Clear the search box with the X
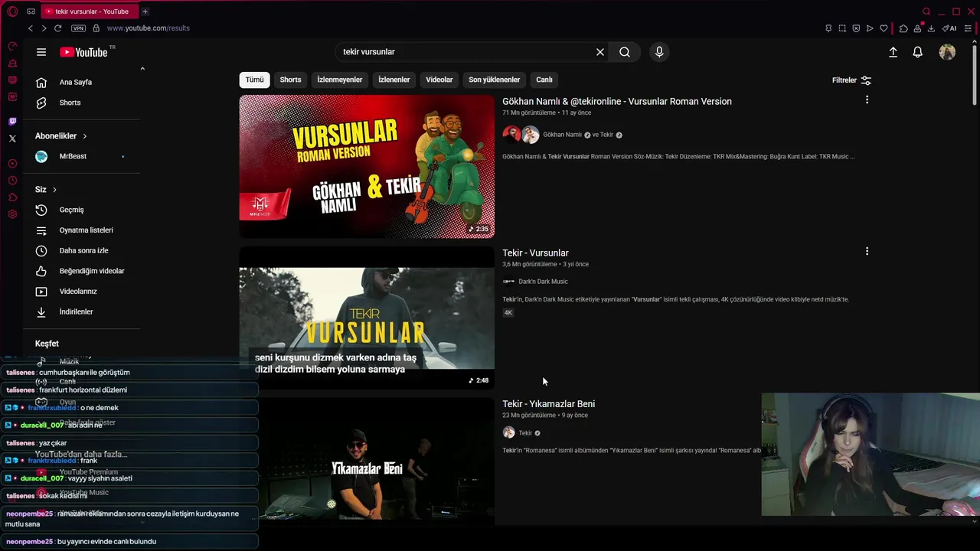 600,52
